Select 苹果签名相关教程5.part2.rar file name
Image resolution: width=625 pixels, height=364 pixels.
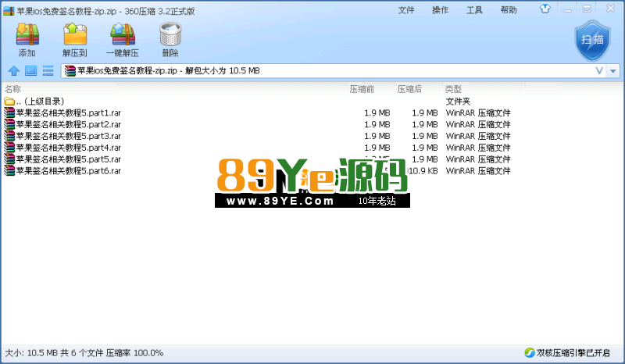[x=69, y=124]
